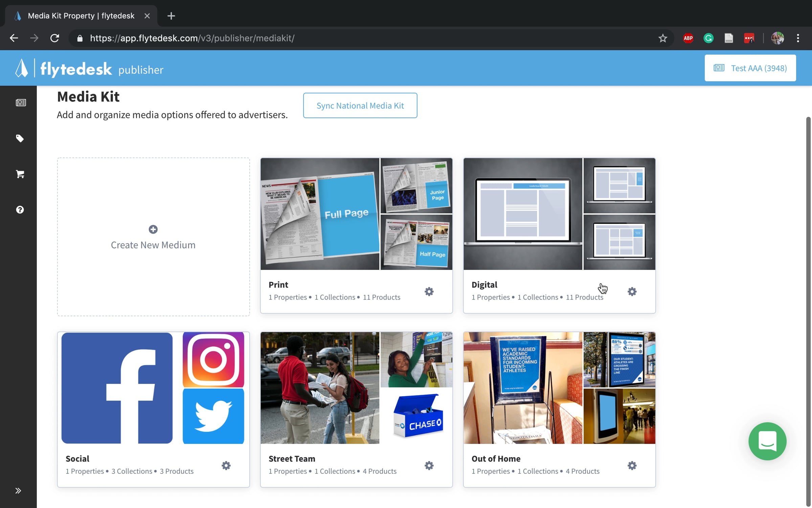Open the green chat support bubble
The image size is (812, 508).
pyautogui.click(x=767, y=441)
